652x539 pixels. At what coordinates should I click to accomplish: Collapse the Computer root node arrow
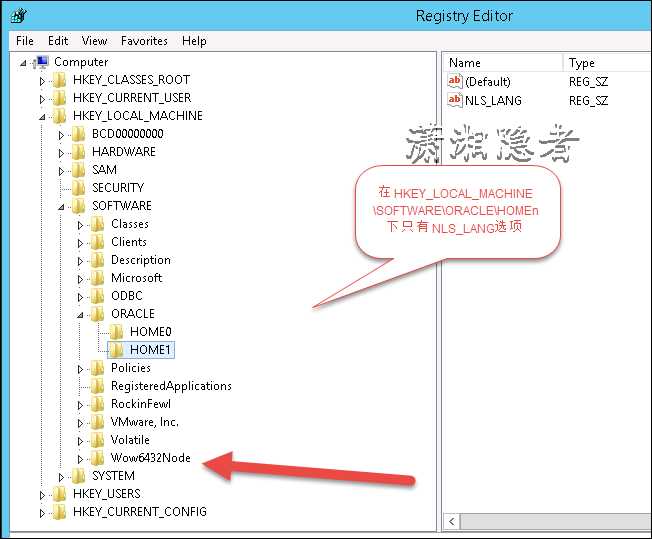click(23, 63)
